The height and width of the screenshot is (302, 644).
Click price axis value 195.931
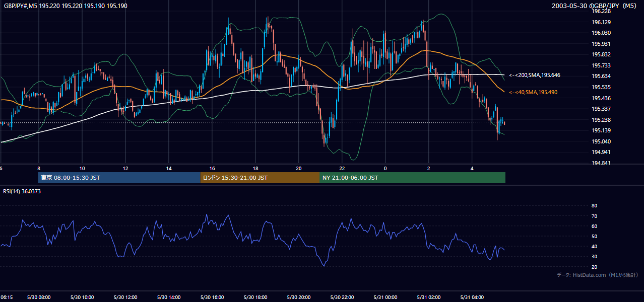[x=602, y=44]
